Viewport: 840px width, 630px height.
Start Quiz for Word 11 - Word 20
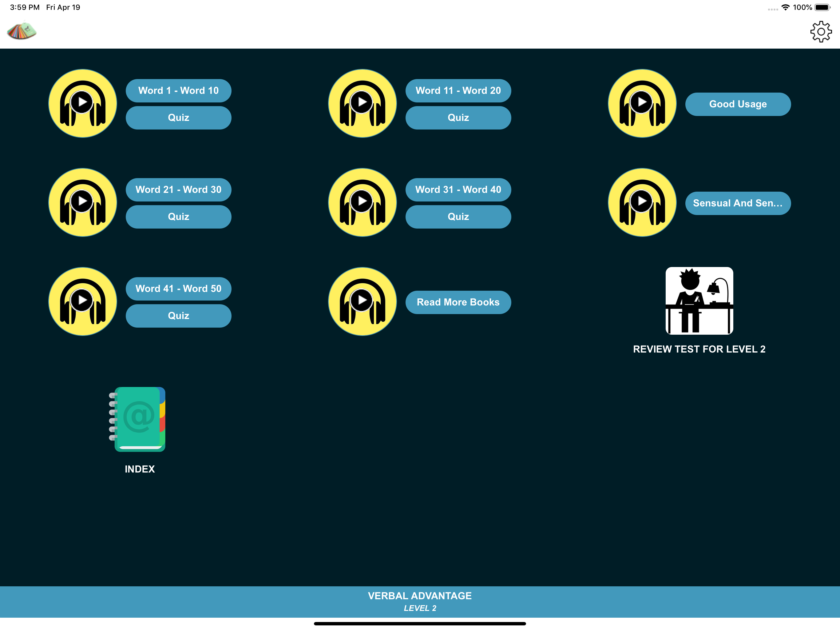pos(458,118)
